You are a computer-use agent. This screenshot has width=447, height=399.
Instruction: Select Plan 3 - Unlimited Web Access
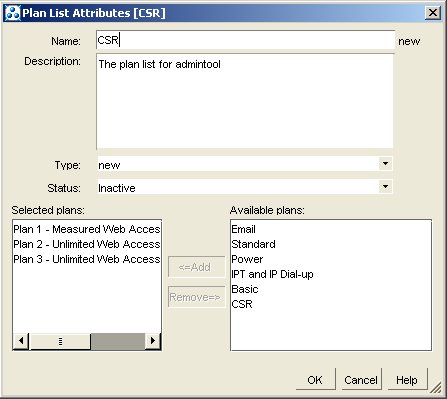pyautogui.click(x=87, y=259)
